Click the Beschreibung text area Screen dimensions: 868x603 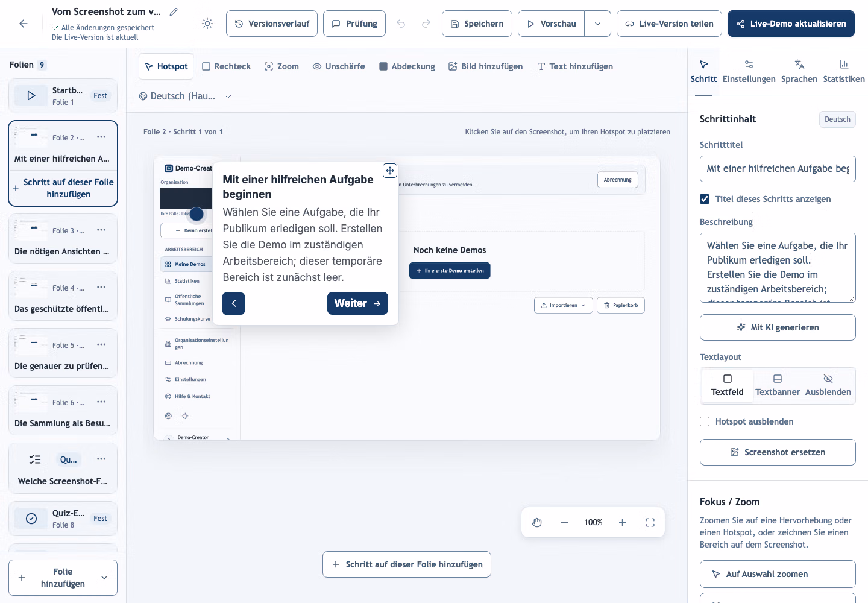tap(778, 267)
